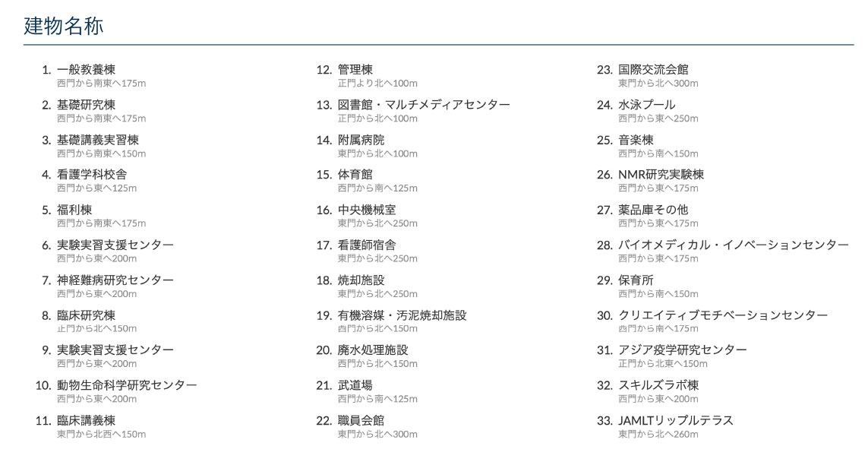Select 有機溶媒・汚泥焼却施設 entry
Image resolution: width=868 pixels, height=465 pixels.
pos(402,315)
